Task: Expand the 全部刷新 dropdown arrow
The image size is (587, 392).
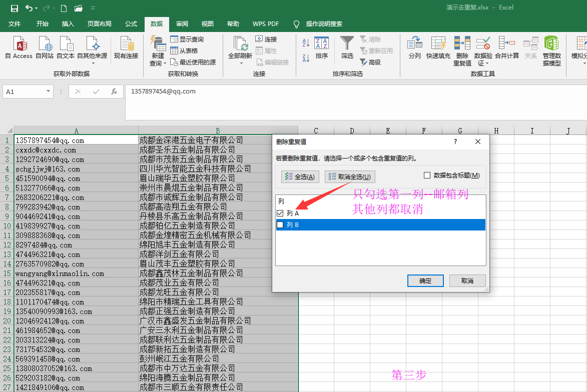Action: (241, 63)
